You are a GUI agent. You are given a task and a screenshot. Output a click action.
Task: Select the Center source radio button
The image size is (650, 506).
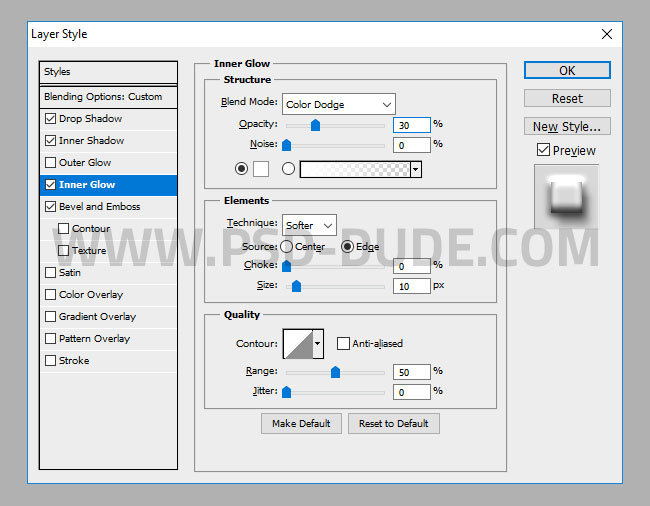(287, 247)
